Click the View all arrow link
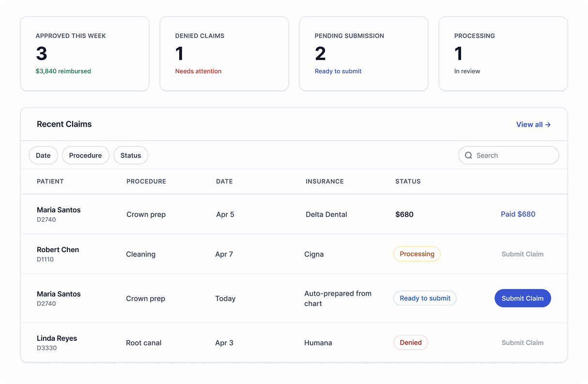 (533, 125)
